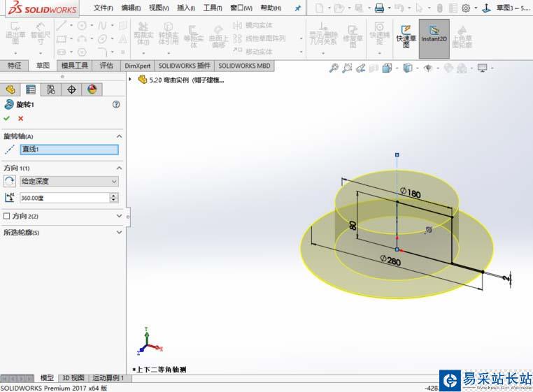Image resolution: width=533 pixels, height=392 pixels.
Task: Switch to the 特征 (Features) ribbon tab
Action: pyautogui.click(x=14, y=66)
